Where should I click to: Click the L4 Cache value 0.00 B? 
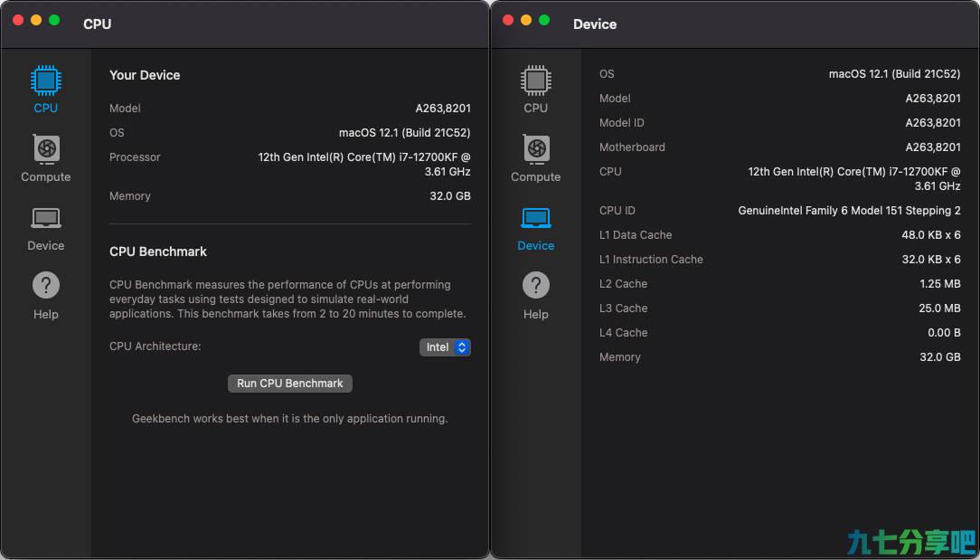click(944, 332)
